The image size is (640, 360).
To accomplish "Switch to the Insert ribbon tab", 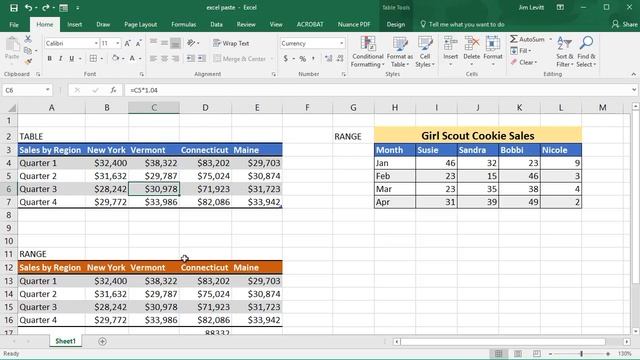I will point(74,24).
